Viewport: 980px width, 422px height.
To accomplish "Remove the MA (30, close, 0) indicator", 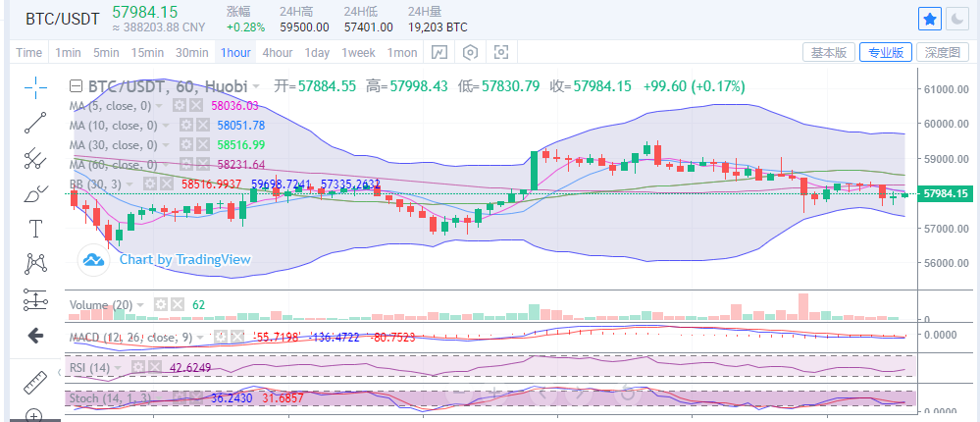I will click(x=202, y=145).
